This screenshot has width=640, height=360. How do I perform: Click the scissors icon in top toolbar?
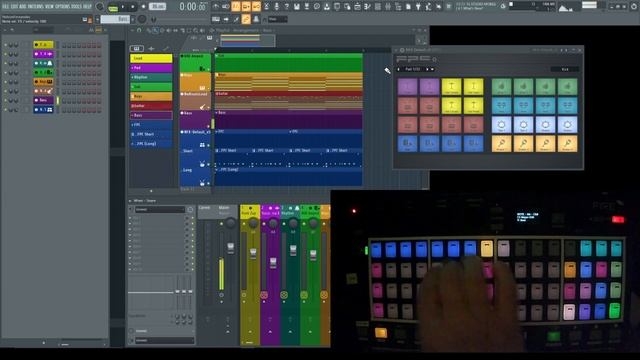coord(267,7)
